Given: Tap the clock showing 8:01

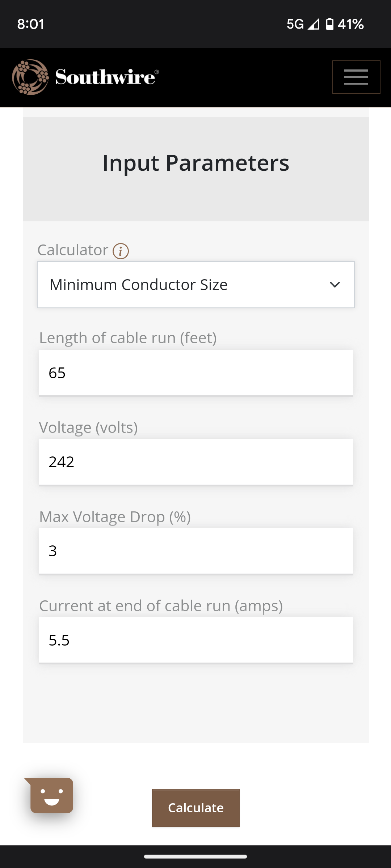Looking at the screenshot, I should [x=31, y=24].
